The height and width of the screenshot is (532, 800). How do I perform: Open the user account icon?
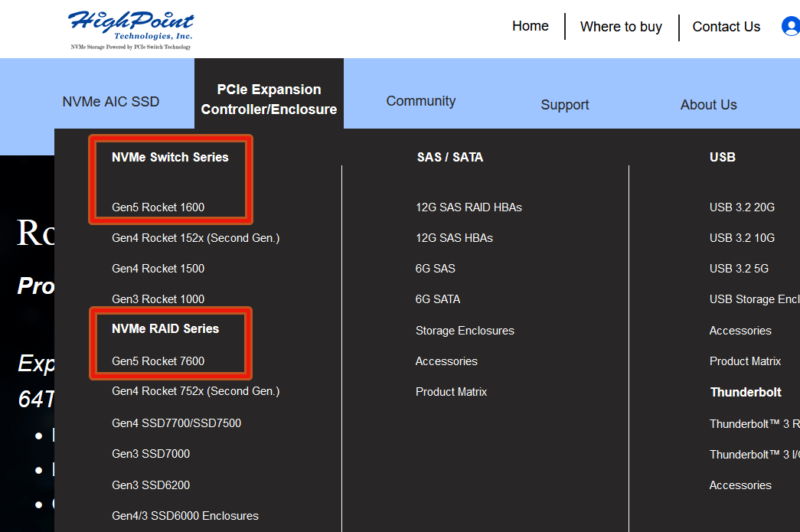click(x=791, y=26)
